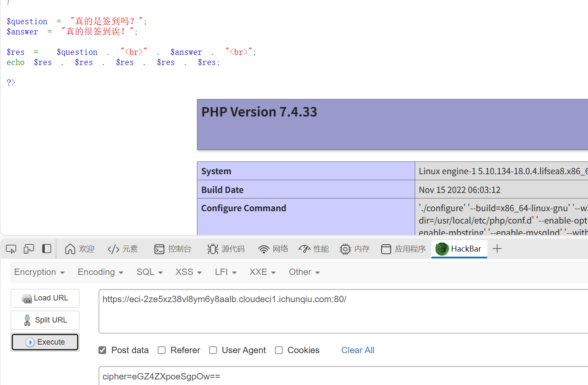The image size is (588, 385).
Task: Expand the SQL dropdown menu
Action: [149, 272]
